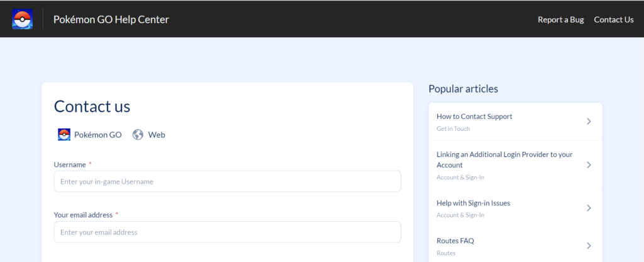Click the Web text label in form
644x262 pixels.
[x=157, y=135]
